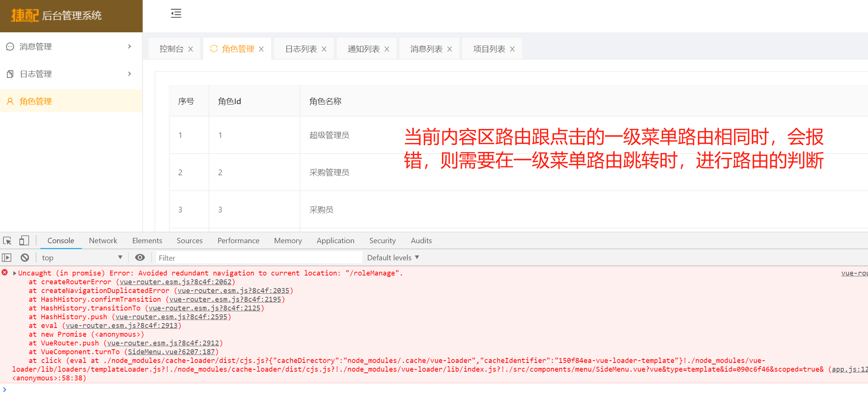Click the console Filter input field
The width and height of the screenshot is (868, 407).
(x=259, y=257)
